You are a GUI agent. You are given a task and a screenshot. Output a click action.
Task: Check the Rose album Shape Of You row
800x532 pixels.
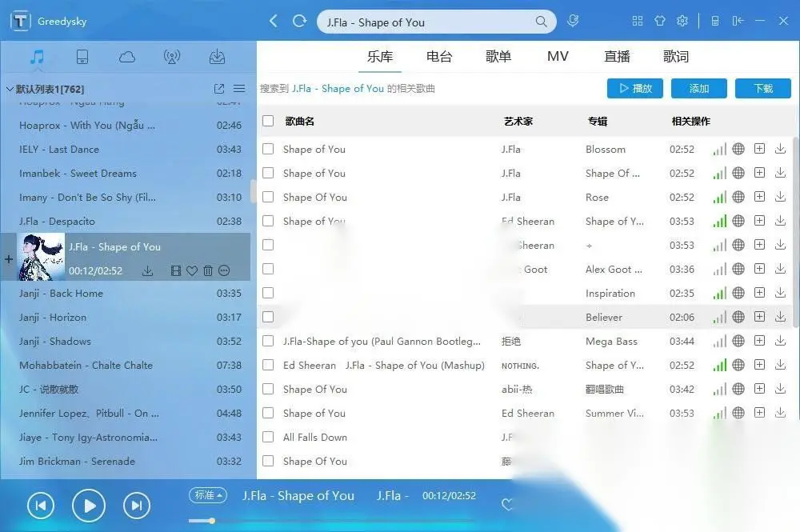click(268, 197)
